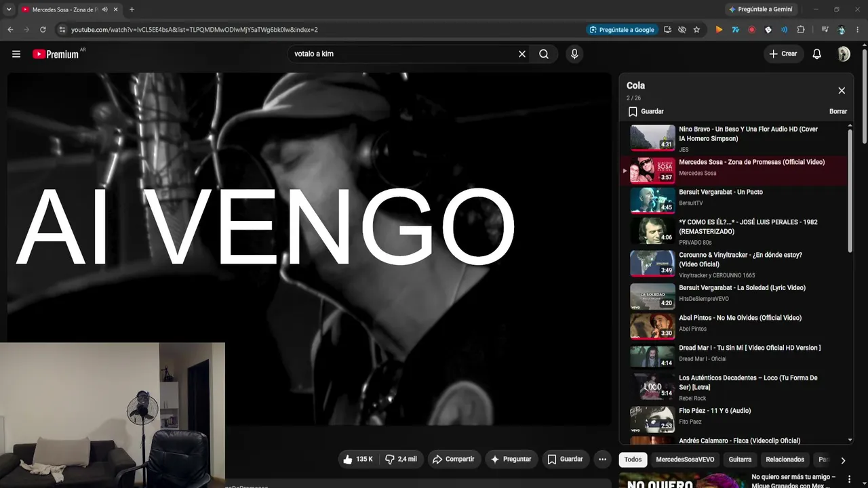Click the crossed-out eye icon in address bar

pos(682,30)
